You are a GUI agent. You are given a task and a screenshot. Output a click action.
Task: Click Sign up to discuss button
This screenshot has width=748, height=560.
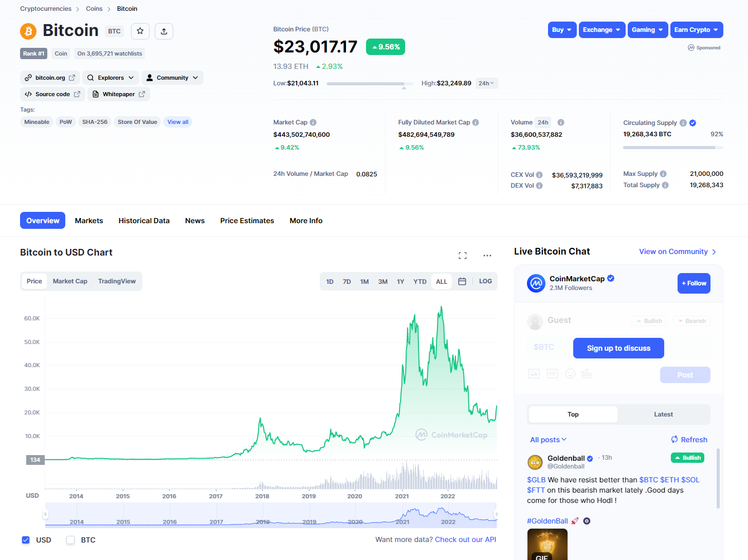tap(618, 348)
